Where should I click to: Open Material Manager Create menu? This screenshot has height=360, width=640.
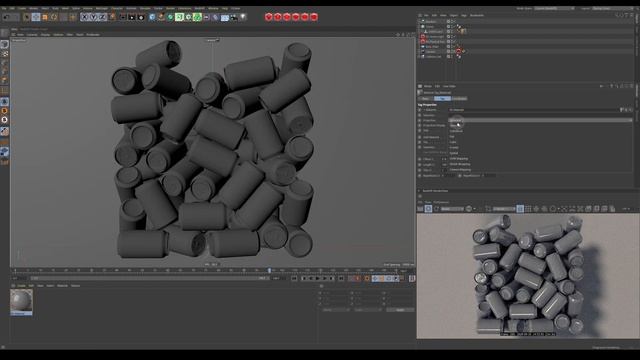[21, 286]
